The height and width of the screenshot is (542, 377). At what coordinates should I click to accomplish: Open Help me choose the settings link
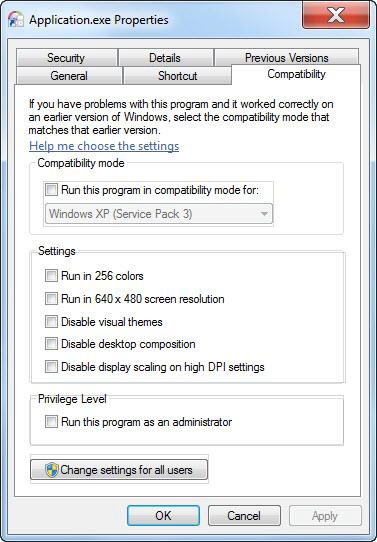[104, 146]
